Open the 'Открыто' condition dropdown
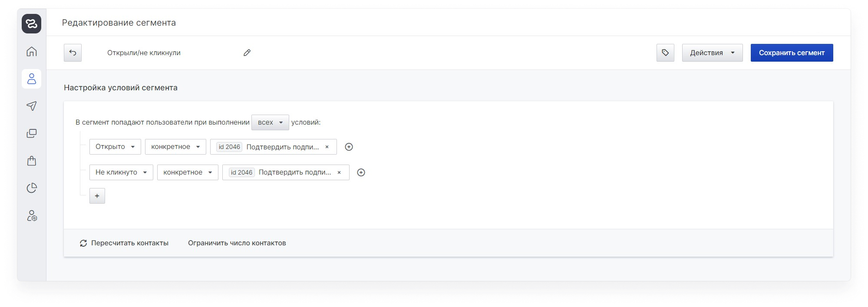Image resolution: width=868 pixels, height=307 pixels. click(x=115, y=147)
